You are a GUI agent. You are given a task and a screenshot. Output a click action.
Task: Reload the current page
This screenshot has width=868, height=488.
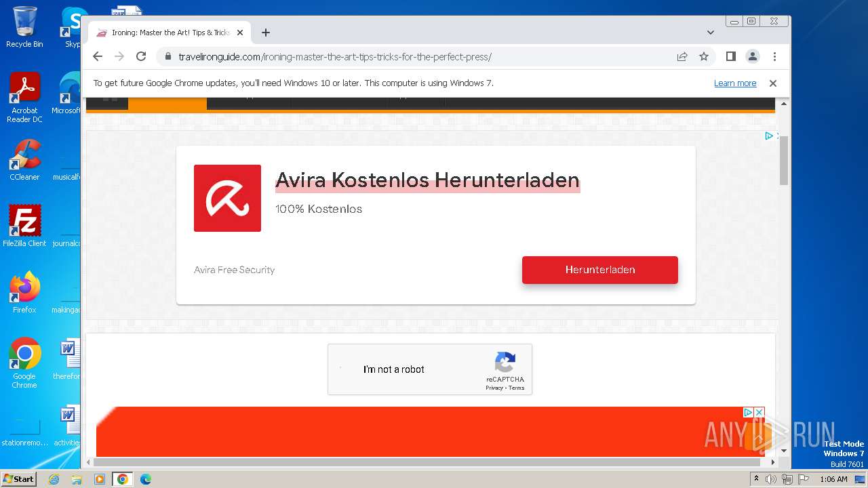pos(141,56)
